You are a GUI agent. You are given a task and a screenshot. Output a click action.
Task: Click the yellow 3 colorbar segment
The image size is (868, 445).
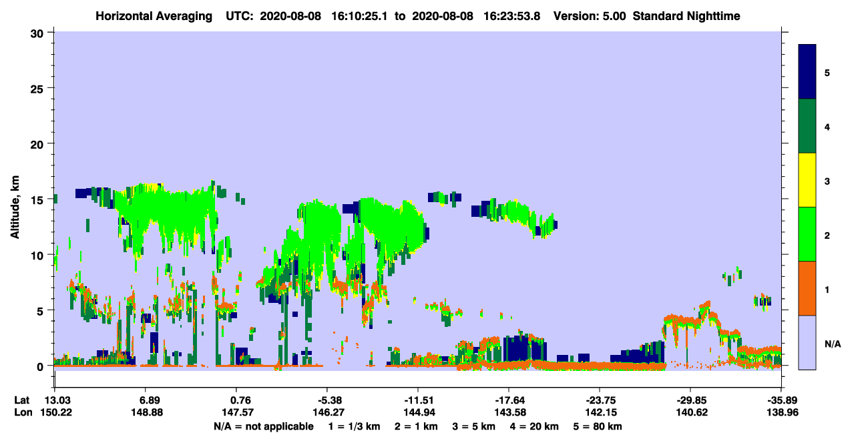coord(807,180)
